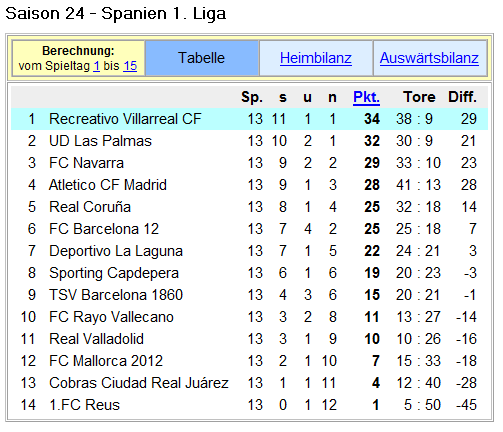
Task: Click the FC Navarra team name
Action: coord(86,163)
